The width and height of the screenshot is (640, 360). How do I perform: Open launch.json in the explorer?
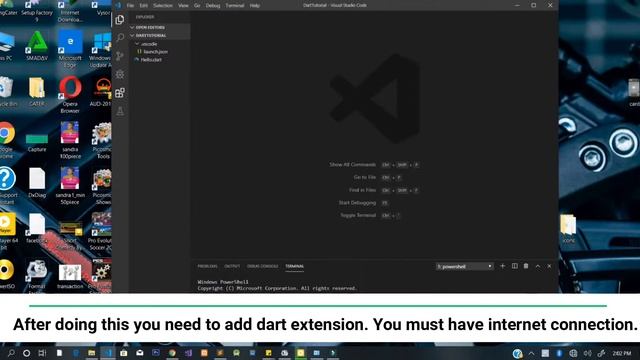[x=160, y=52]
